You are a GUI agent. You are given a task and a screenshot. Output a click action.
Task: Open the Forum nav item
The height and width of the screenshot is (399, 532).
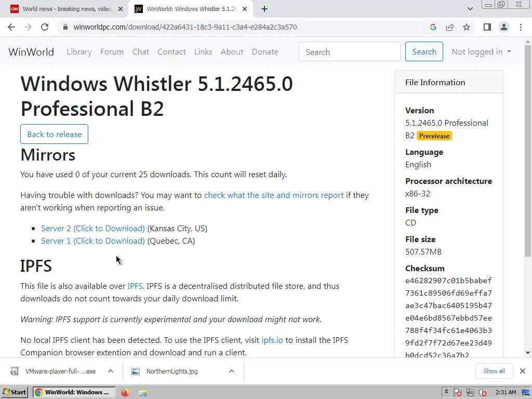pyautogui.click(x=112, y=52)
